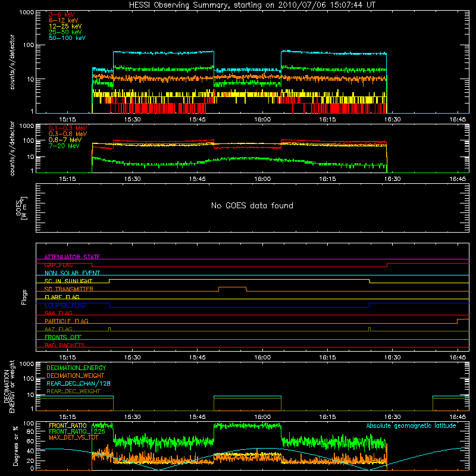476x476 pixels.
Task: Click the GAP_FLAG step-down edge
Action: 92,265
